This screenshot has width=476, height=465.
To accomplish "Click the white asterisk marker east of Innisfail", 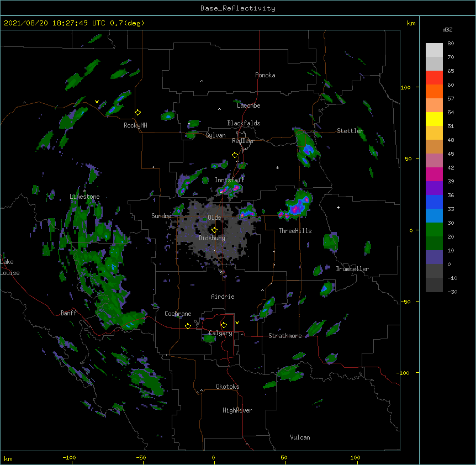I will (x=277, y=167).
